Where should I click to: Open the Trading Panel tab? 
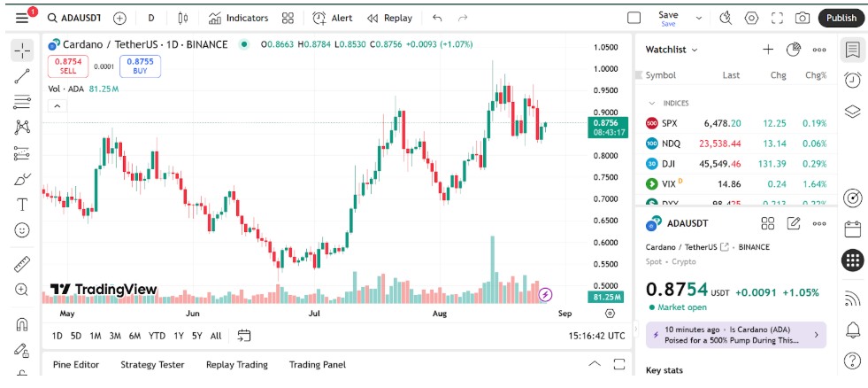[x=317, y=365]
